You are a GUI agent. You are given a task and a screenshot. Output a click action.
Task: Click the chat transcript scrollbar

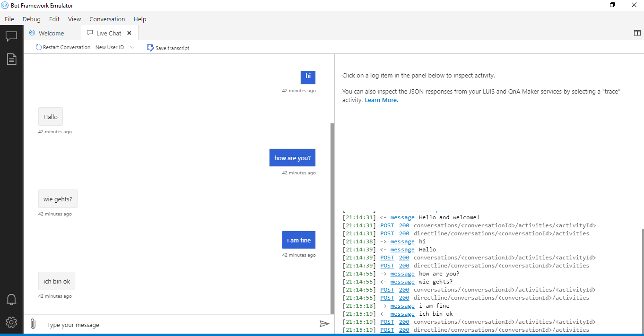[332, 218]
